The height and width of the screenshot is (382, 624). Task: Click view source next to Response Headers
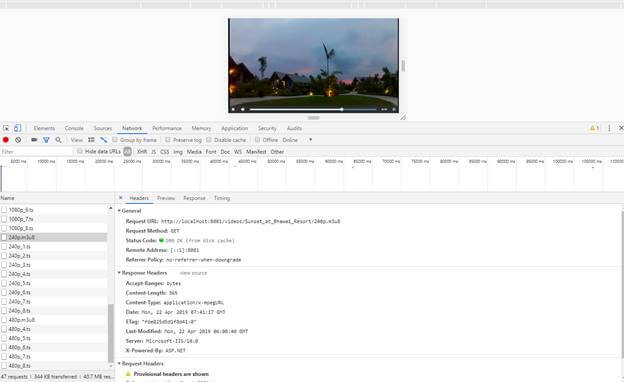tap(193, 273)
